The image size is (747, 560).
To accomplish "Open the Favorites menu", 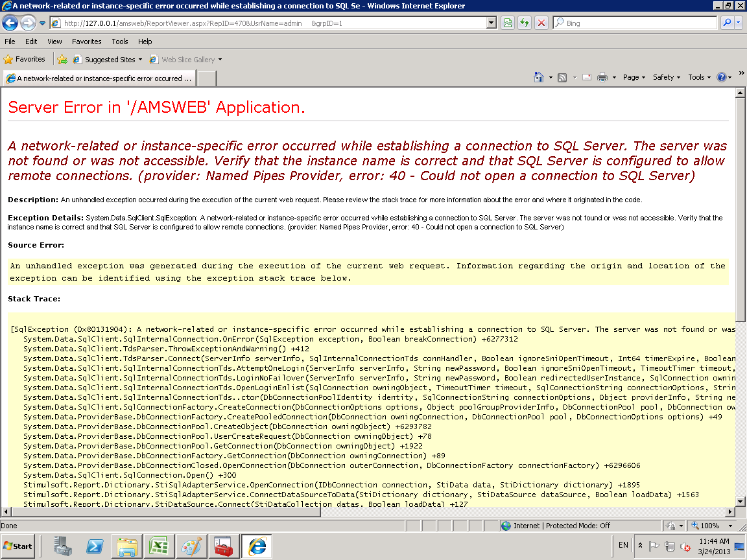I will [86, 41].
